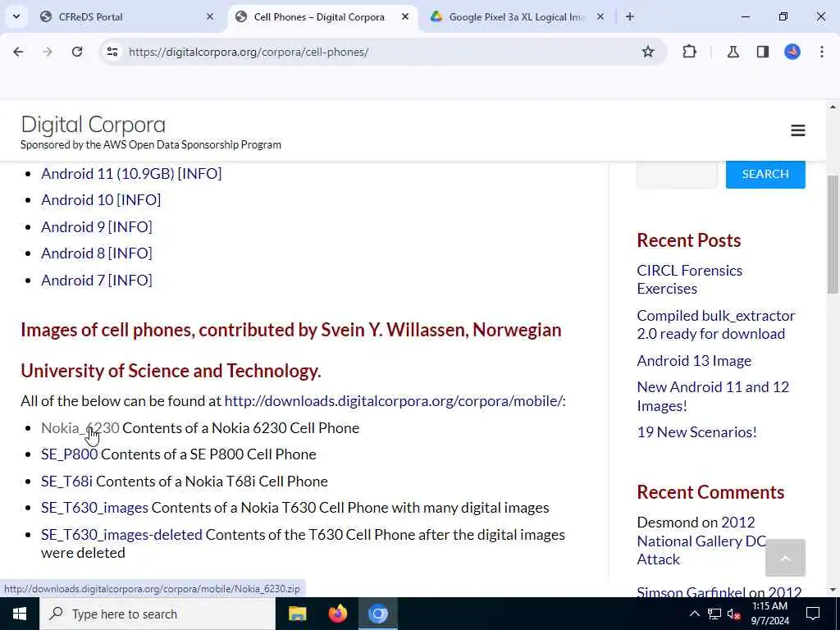Open downloads.digitalcorpora.org/corpora/mobile link
This screenshot has width=840, height=630.
point(394,400)
